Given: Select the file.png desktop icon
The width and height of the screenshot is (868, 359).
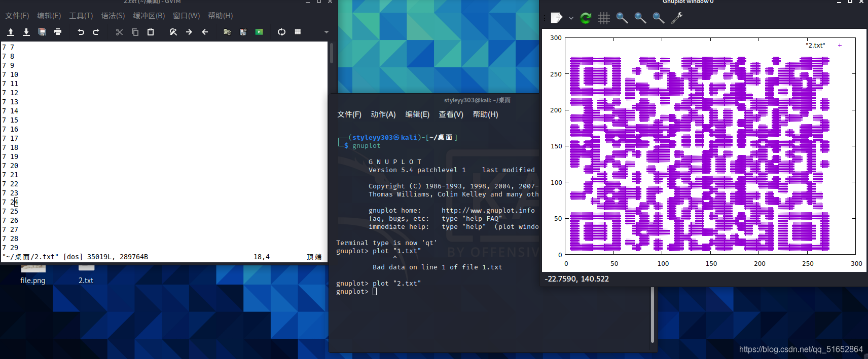Looking at the screenshot, I should pyautogui.click(x=33, y=275).
